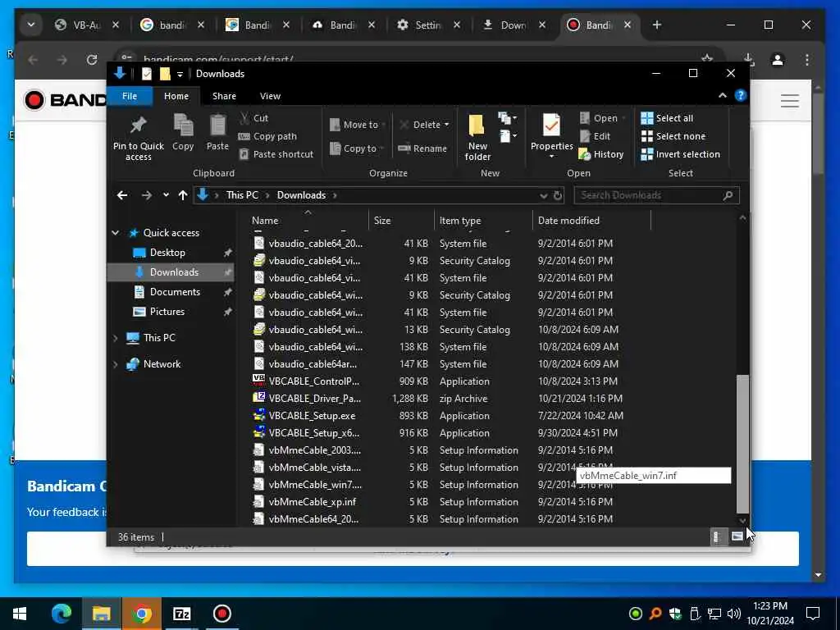Expand the Properties dropdown arrow
Image resolution: width=840 pixels, height=630 pixels.
point(551,157)
